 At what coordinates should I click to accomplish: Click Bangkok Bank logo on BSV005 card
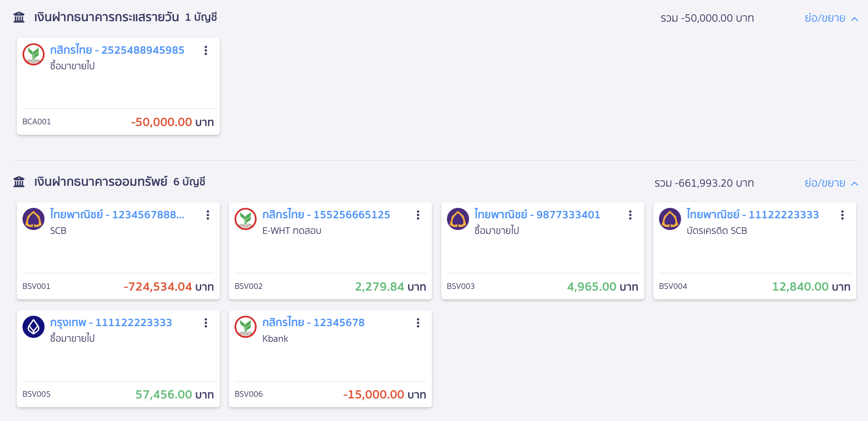(x=34, y=327)
